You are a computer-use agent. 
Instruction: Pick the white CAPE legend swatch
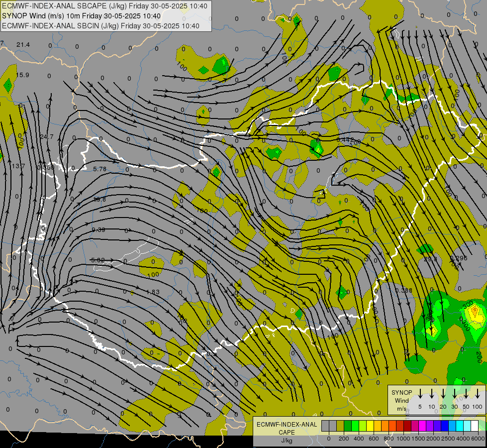tap(475, 426)
